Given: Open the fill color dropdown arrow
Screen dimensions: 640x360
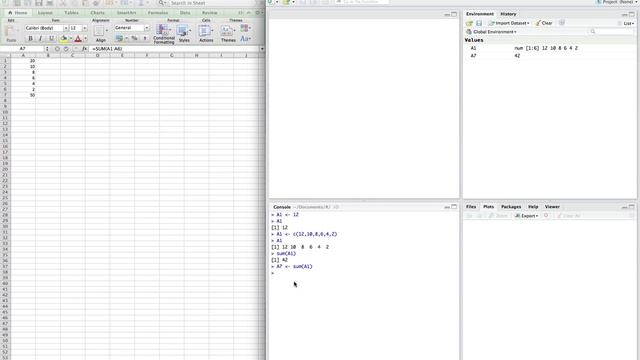Looking at the screenshot, I should click(x=71, y=38).
